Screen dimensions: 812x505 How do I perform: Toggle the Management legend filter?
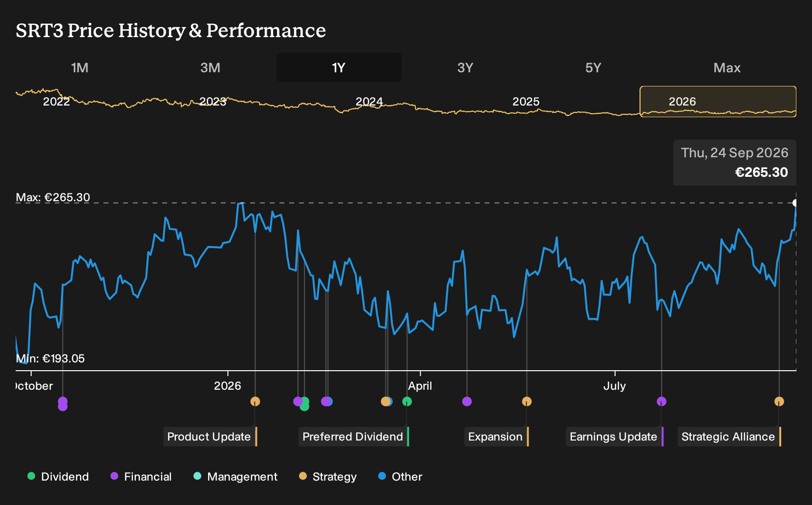(235, 477)
